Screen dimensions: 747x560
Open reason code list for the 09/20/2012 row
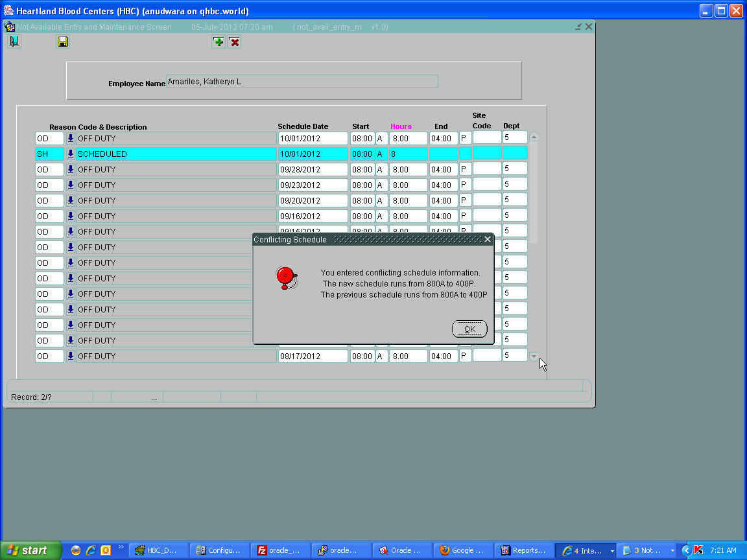tap(70, 200)
